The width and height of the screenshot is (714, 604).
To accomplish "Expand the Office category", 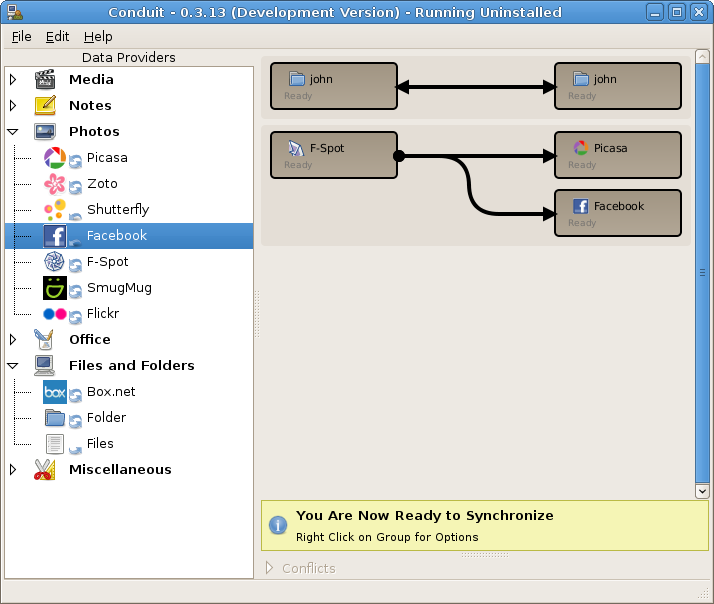I will click(x=13, y=339).
